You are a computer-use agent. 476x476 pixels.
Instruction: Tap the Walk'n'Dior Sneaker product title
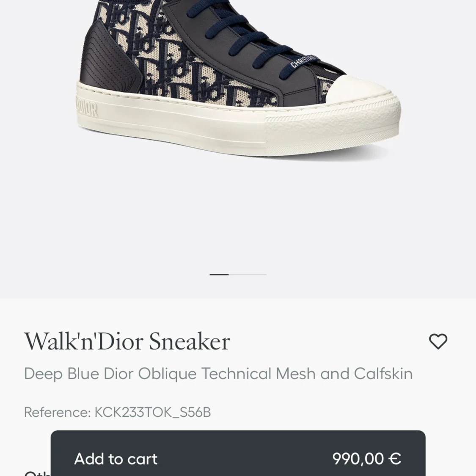[127, 341]
